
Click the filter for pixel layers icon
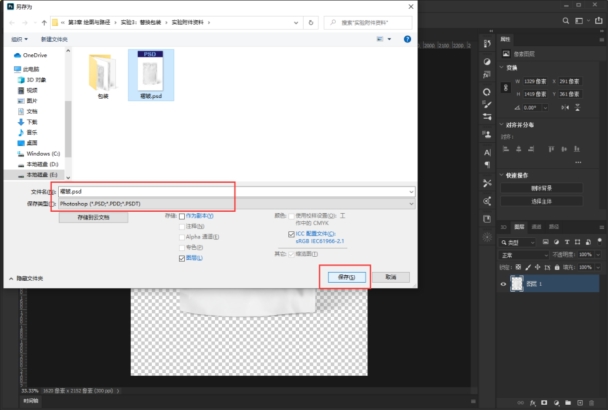coord(545,242)
